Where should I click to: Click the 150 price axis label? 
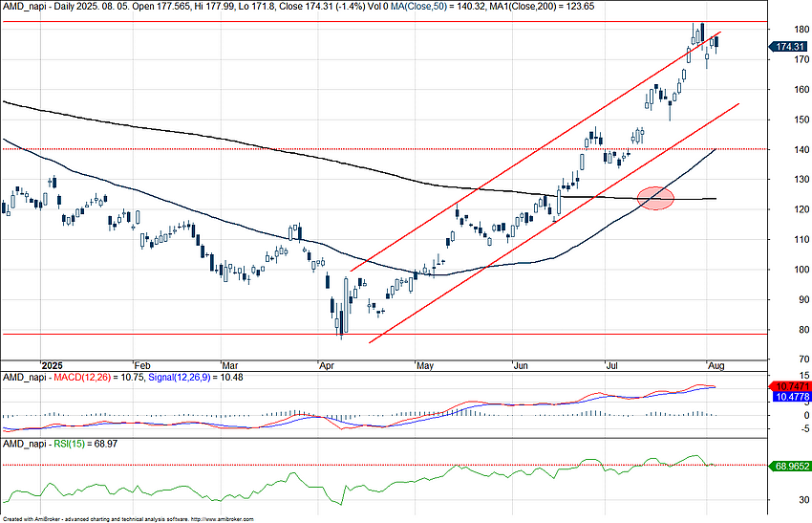801,120
